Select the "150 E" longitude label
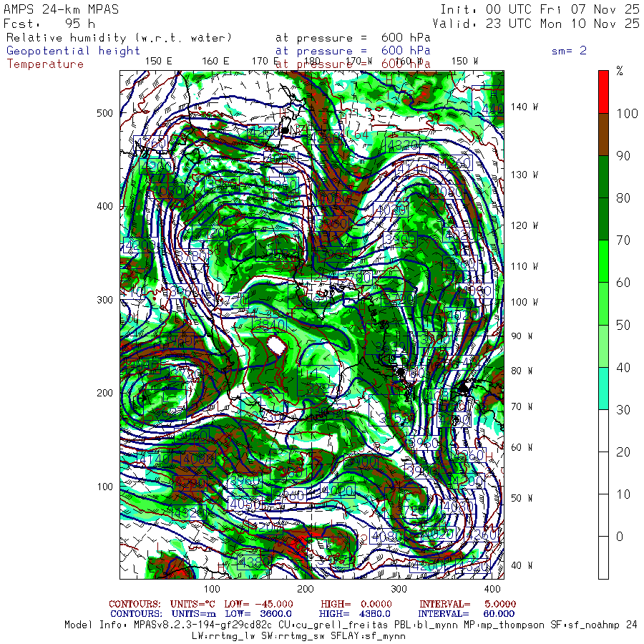644x644 pixels. click(159, 62)
